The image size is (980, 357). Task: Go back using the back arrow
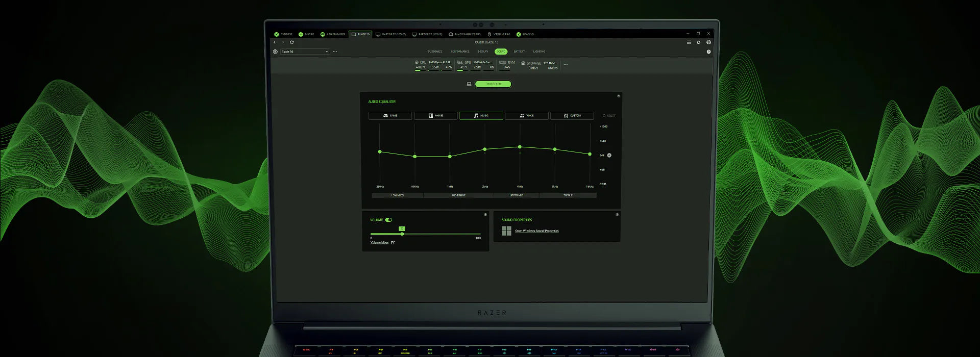275,42
